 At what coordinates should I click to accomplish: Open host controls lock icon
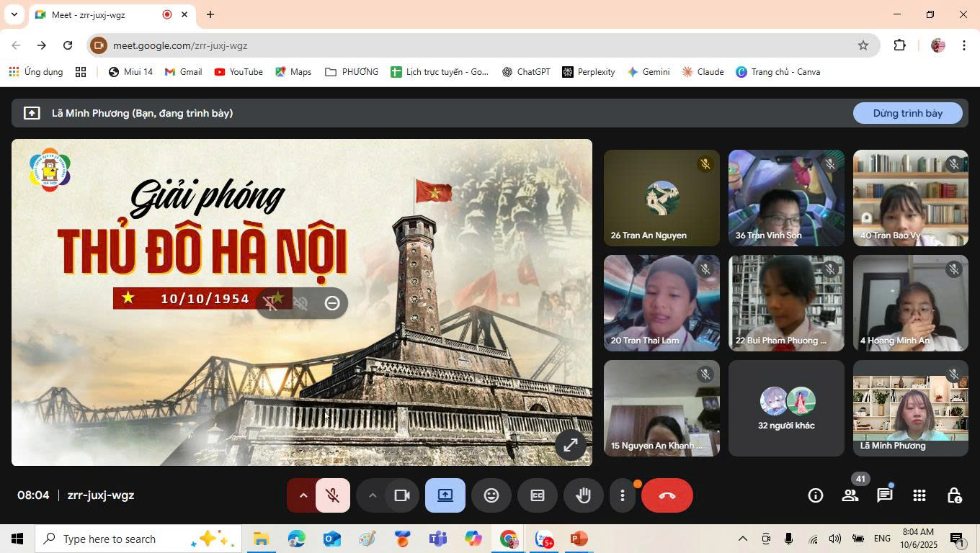point(953,495)
